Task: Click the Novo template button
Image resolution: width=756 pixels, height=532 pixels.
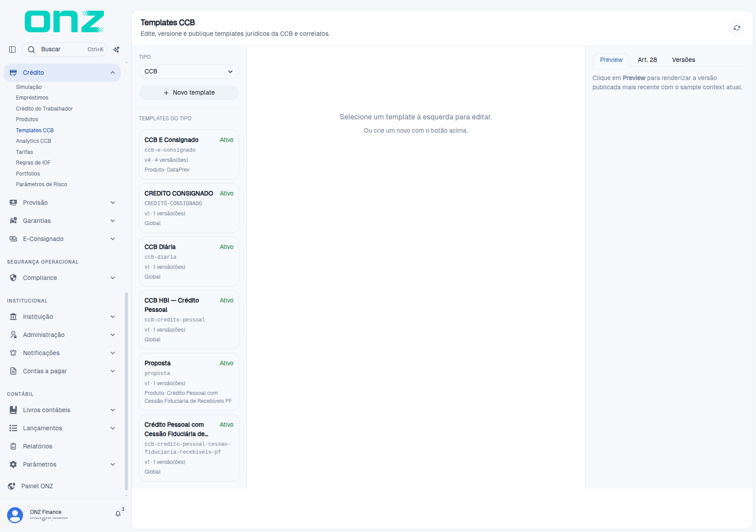Action: click(189, 92)
